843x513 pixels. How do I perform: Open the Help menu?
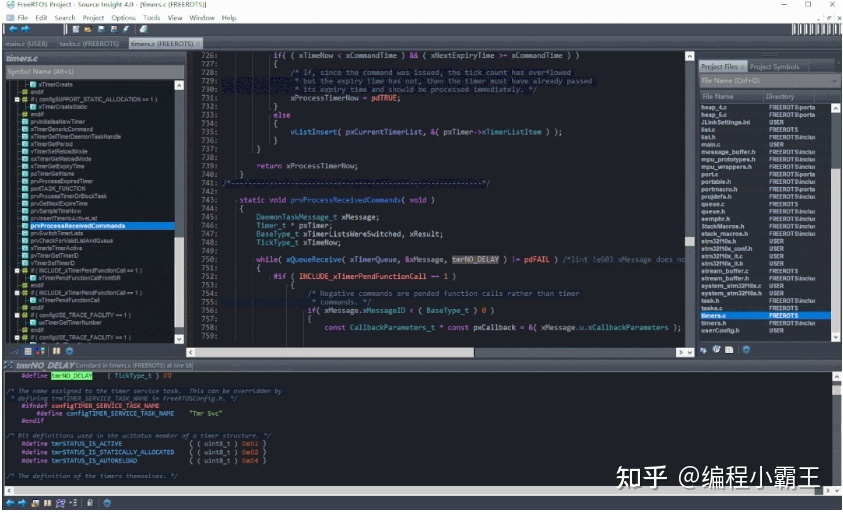[x=229, y=18]
